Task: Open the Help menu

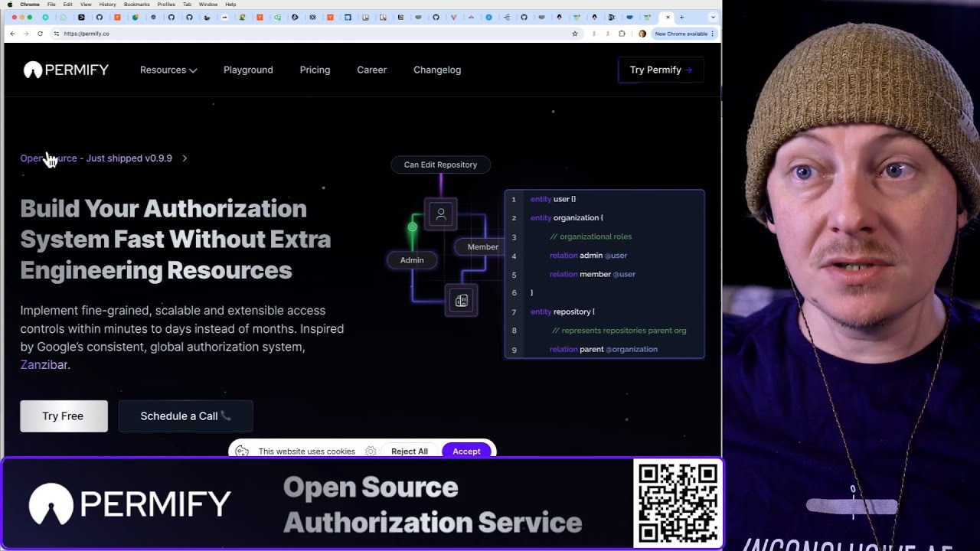Action: [230, 5]
